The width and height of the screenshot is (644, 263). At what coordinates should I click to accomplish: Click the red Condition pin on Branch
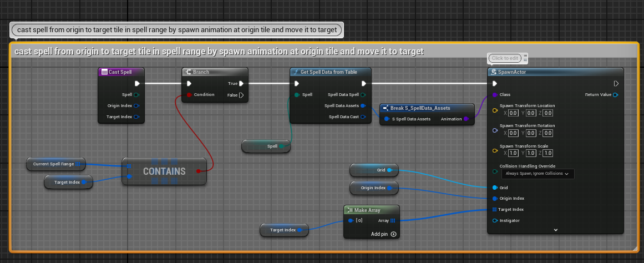pyautogui.click(x=189, y=94)
